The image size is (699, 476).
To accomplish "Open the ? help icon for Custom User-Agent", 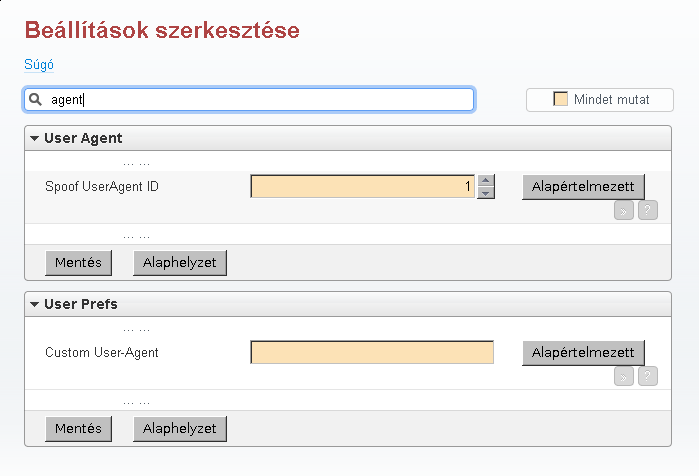I will point(648,376).
